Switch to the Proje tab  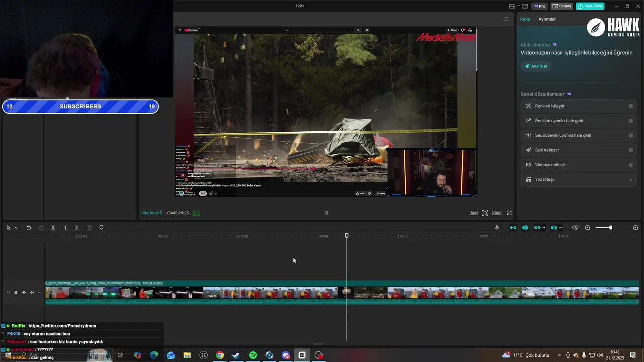point(525,19)
